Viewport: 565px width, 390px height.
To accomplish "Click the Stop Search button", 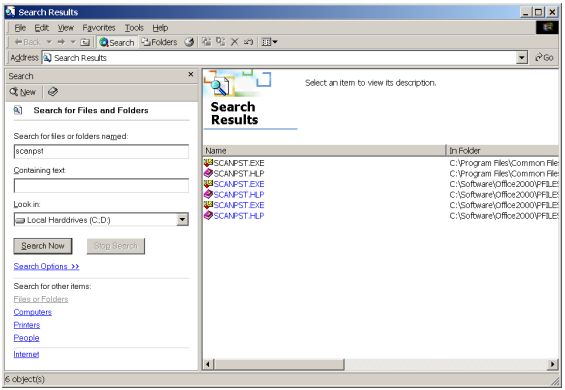I will coord(116,246).
